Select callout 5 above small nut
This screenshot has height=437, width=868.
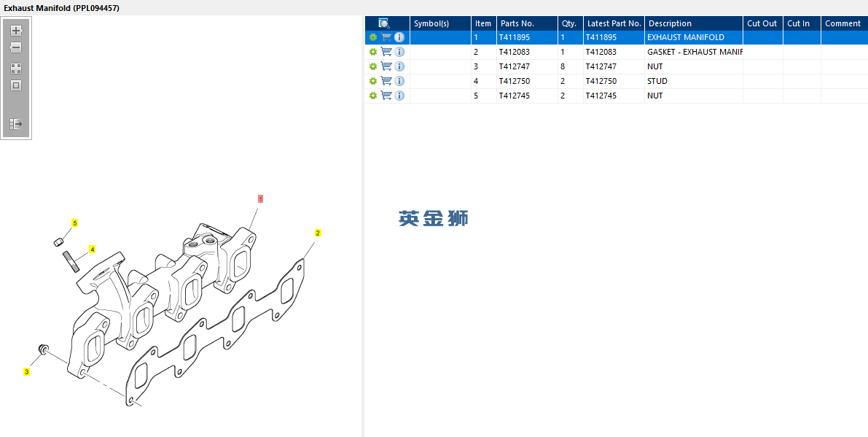click(x=75, y=223)
